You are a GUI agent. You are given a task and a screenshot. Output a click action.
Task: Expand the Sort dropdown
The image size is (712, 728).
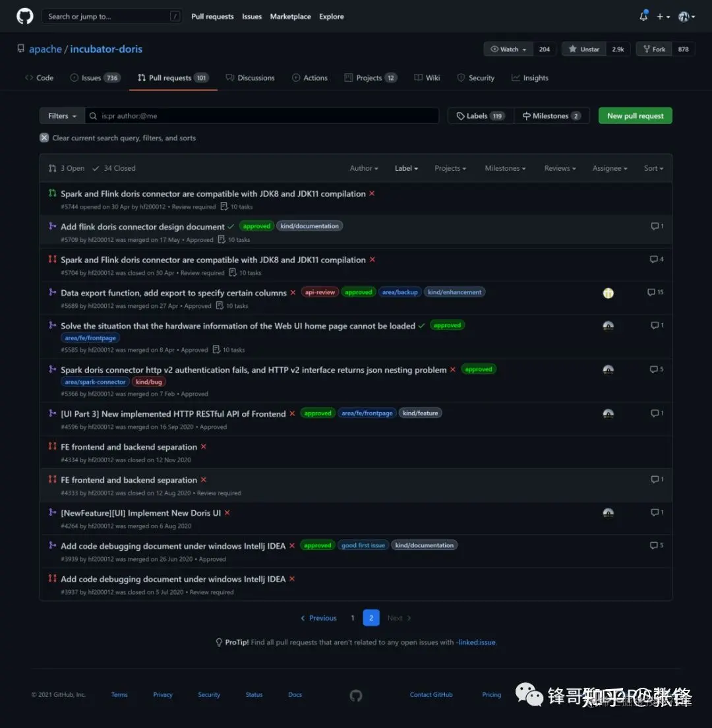coord(653,168)
